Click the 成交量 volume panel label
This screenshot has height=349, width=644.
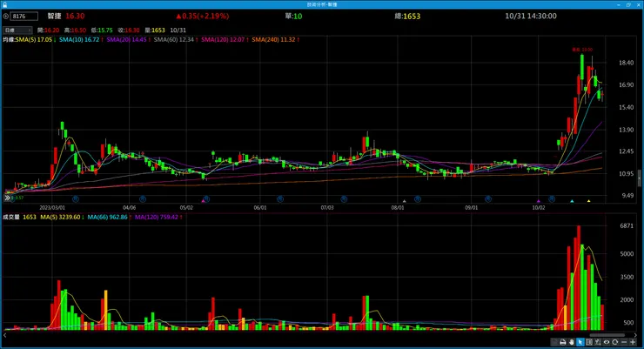(11, 218)
